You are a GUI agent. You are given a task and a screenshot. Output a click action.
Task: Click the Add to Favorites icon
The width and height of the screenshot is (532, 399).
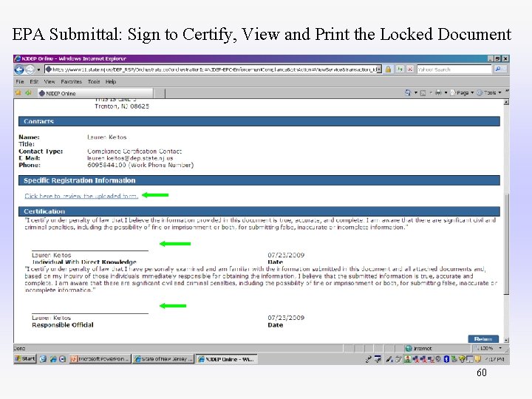click(28, 92)
